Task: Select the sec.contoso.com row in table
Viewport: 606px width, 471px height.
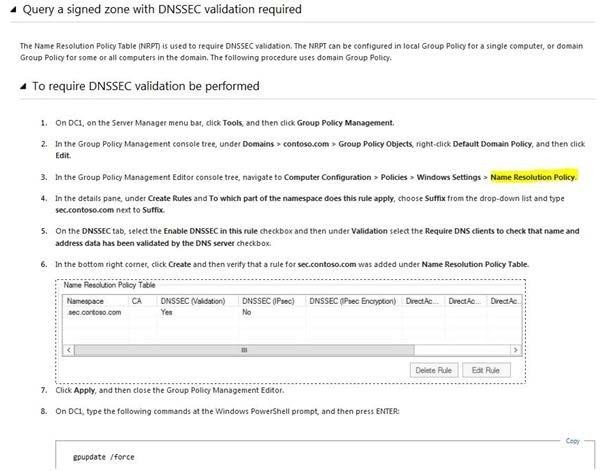Action: 292,312
